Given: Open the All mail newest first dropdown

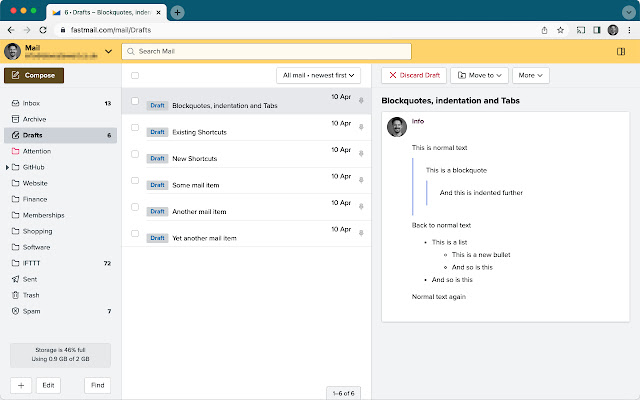Looking at the screenshot, I should pyautogui.click(x=319, y=75).
